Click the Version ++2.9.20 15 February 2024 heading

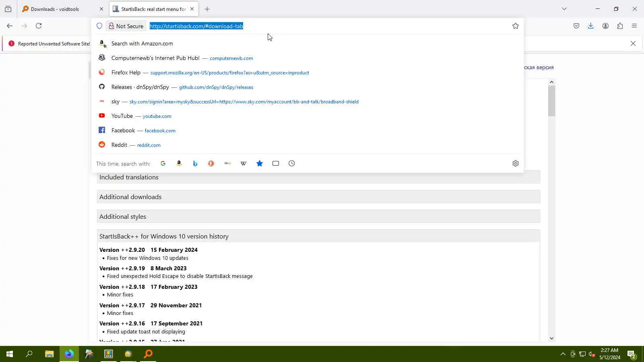(x=149, y=250)
